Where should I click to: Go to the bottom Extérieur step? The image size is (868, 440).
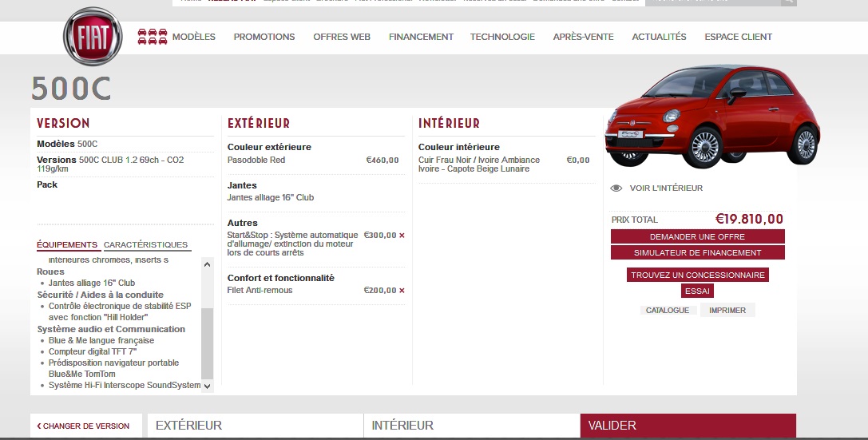pyautogui.click(x=256, y=426)
